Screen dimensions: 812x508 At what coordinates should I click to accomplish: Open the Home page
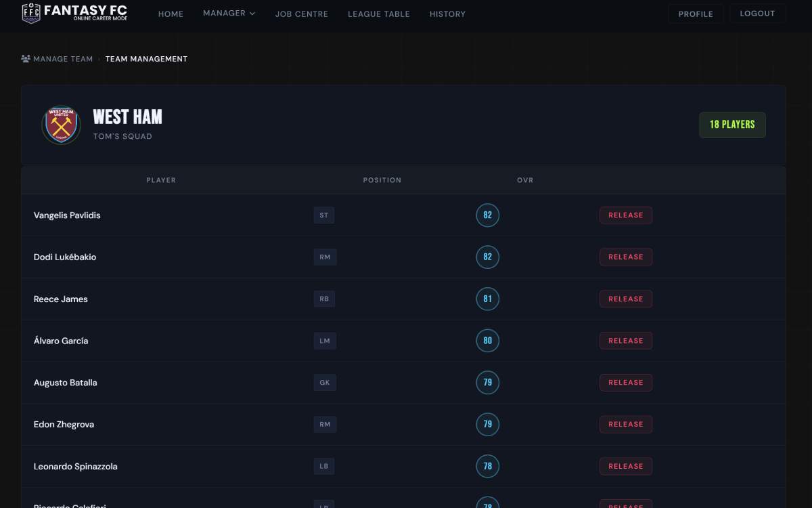tap(171, 14)
